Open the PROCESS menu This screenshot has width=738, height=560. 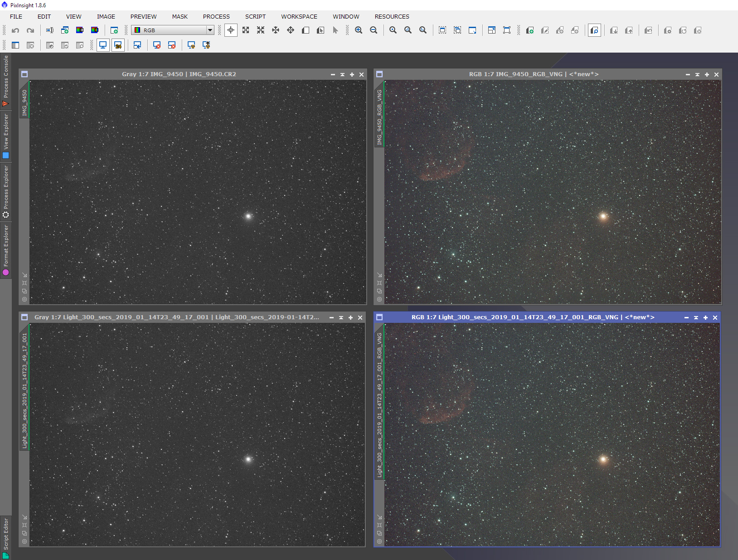(x=216, y=16)
